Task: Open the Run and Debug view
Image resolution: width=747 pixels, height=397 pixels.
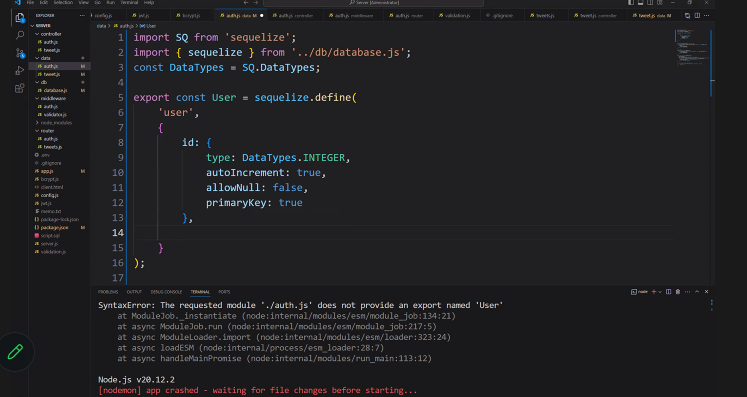Action: click(x=20, y=71)
